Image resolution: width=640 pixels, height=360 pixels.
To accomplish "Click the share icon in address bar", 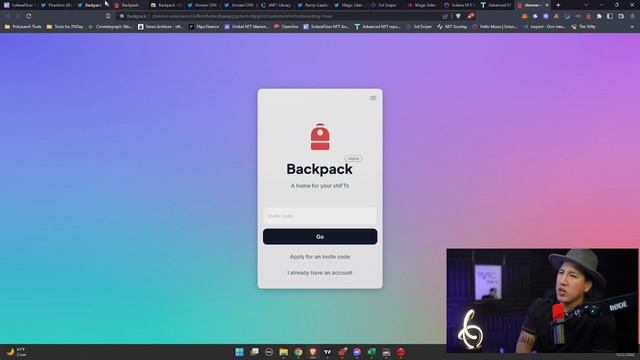I will (x=445, y=16).
